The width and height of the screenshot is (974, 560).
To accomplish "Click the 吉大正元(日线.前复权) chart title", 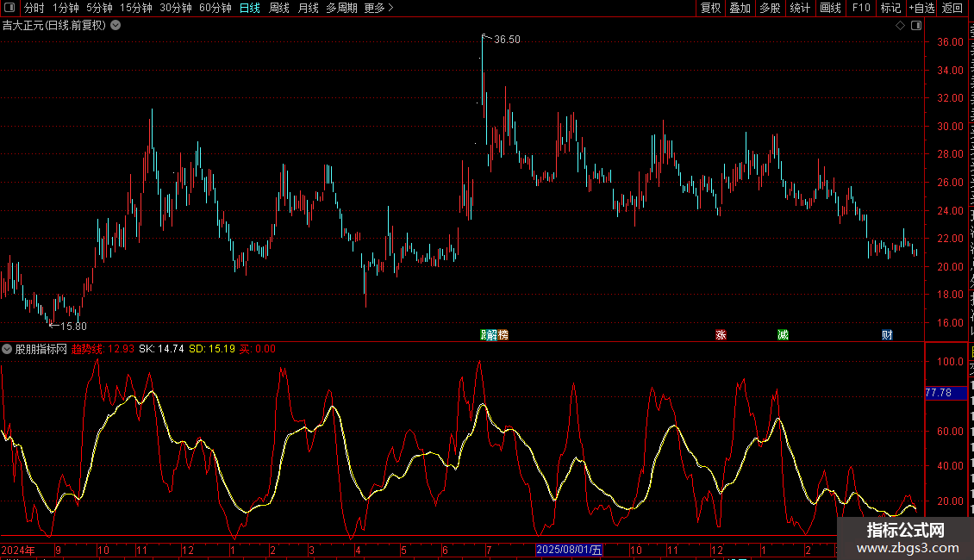I will [x=54, y=26].
